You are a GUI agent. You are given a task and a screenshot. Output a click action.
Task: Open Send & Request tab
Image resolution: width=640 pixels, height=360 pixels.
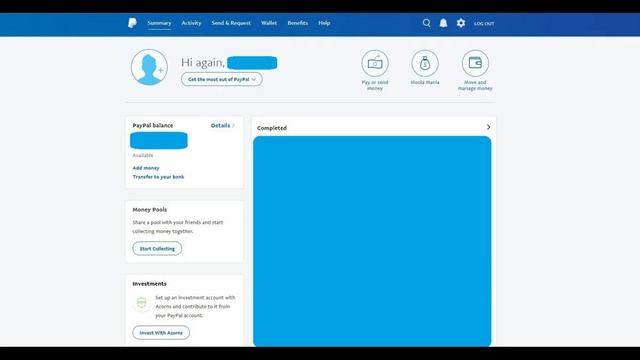pyautogui.click(x=231, y=23)
